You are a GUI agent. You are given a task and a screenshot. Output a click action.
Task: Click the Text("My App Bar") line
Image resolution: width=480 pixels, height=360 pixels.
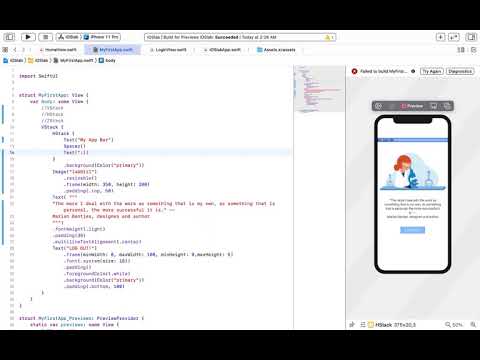click(88, 140)
